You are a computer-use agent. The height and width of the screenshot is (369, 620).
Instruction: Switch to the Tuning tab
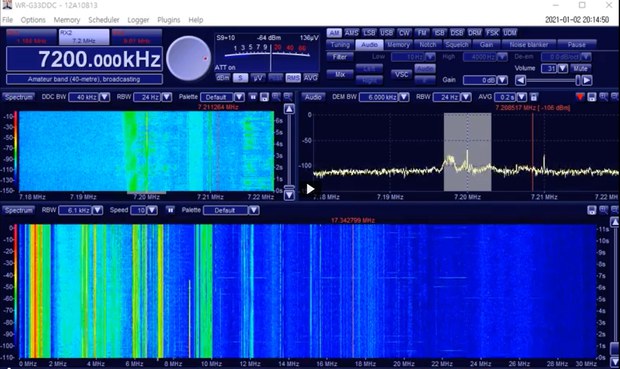click(x=340, y=45)
